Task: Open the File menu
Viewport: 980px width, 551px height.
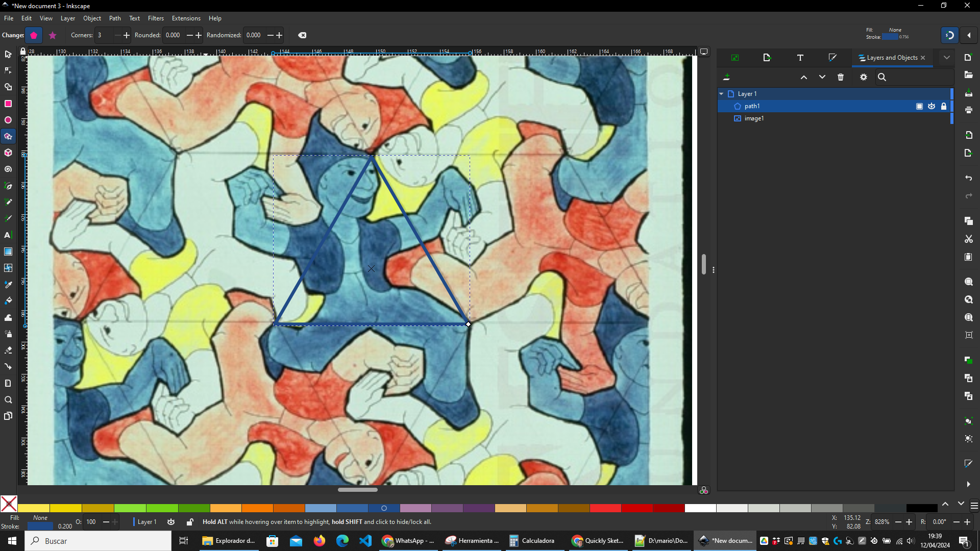Action: coord(9,18)
